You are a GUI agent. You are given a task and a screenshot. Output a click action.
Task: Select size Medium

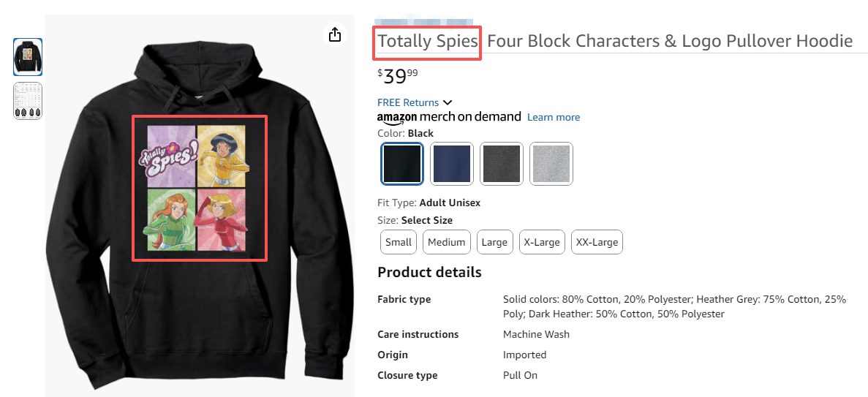pos(446,242)
